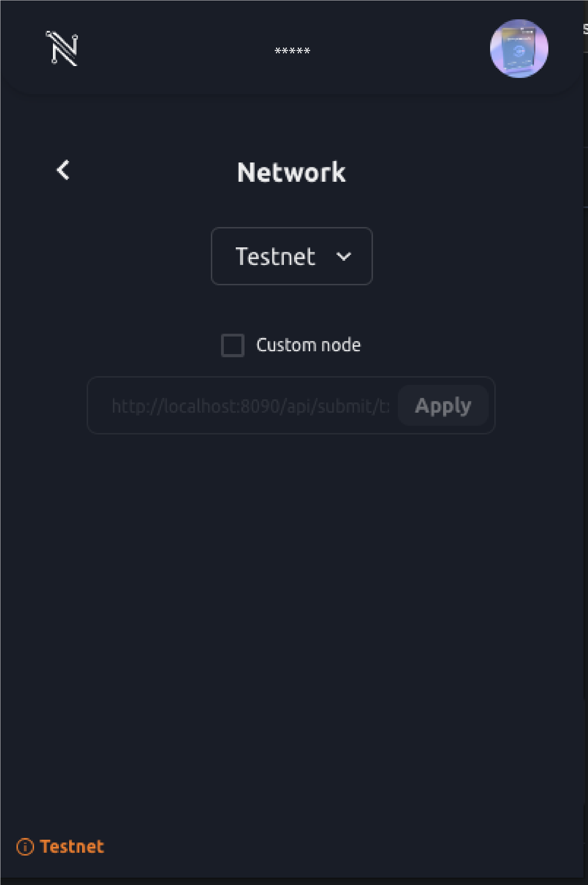This screenshot has width=588, height=885.
Task: Open the account avatar menu
Action: tap(519, 48)
